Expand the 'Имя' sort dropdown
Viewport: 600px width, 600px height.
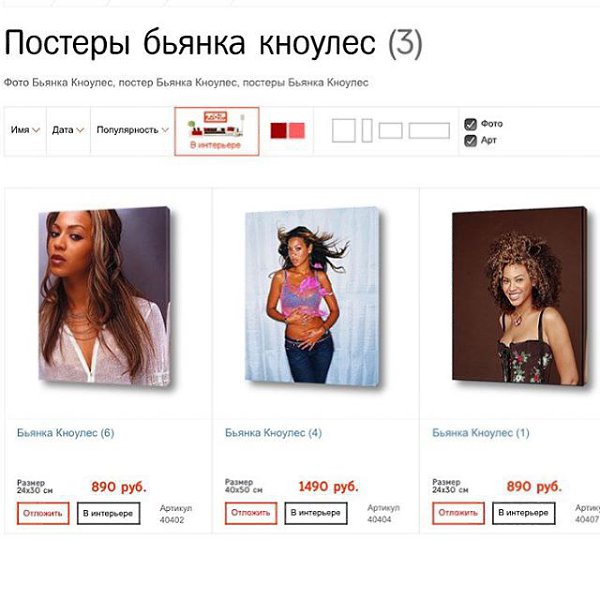point(25,130)
